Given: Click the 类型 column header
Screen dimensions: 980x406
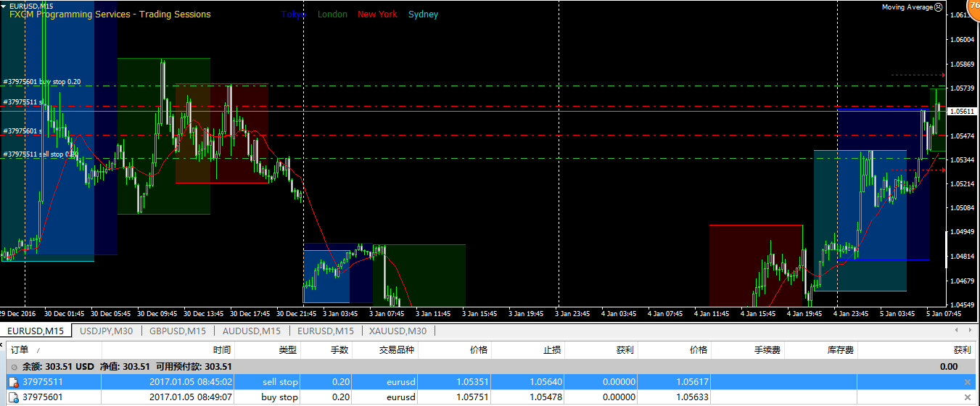Looking at the screenshot, I should tap(287, 349).
